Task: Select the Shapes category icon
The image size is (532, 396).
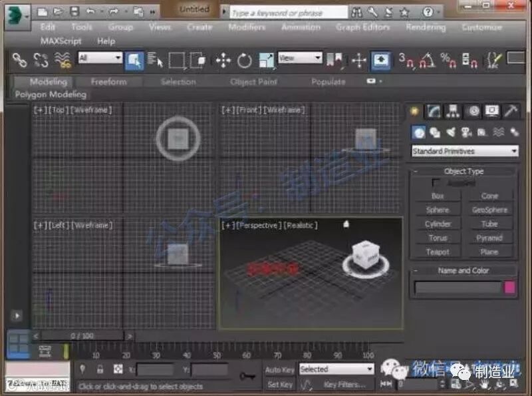Action: [x=435, y=132]
